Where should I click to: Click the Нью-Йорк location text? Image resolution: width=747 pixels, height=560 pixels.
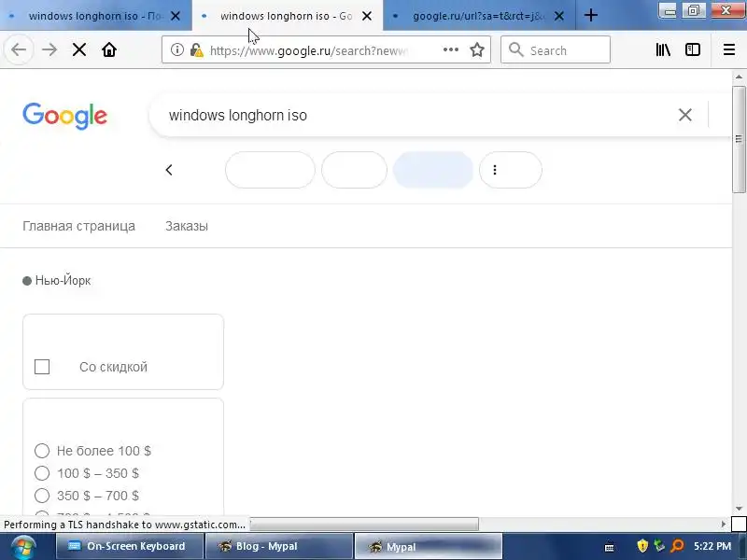pos(63,281)
